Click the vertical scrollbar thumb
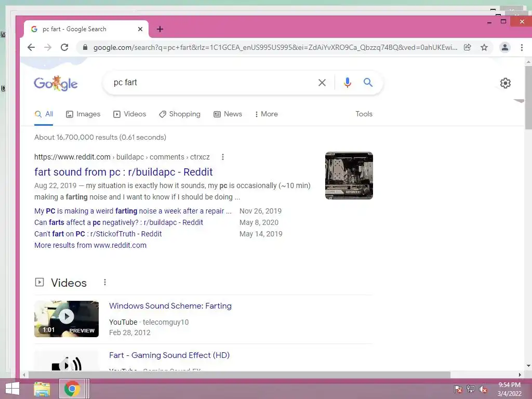 point(528,98)
